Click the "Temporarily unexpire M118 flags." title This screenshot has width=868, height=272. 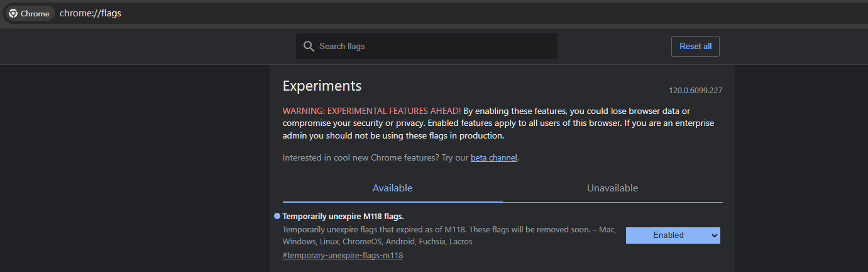pos(343,217)
